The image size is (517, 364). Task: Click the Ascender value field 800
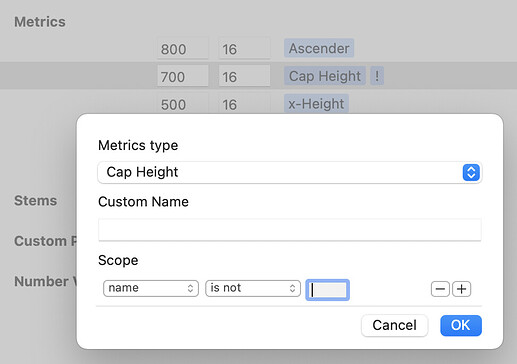(183, 49)
